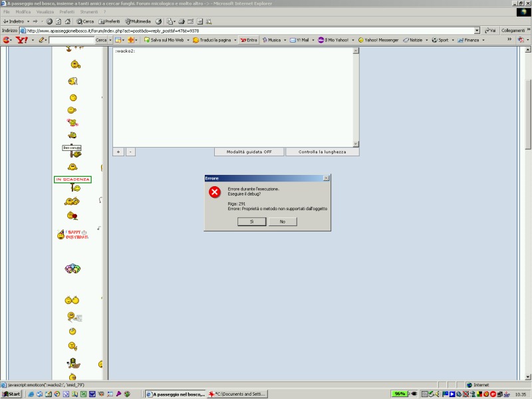Click in the Yahoo toolbar search field
This screenshot has width=532, height=399.
click(72, 40)
